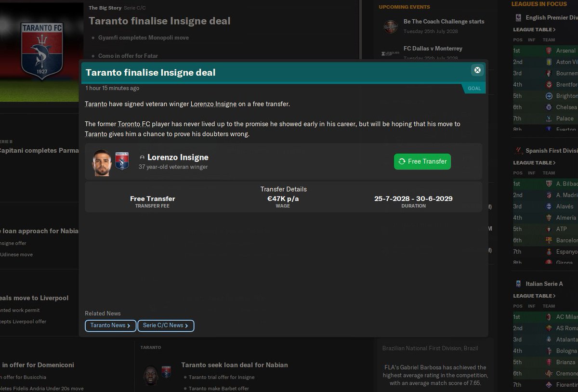Open the Taranto News related link

pyautogui.click(x=110, y=326)
